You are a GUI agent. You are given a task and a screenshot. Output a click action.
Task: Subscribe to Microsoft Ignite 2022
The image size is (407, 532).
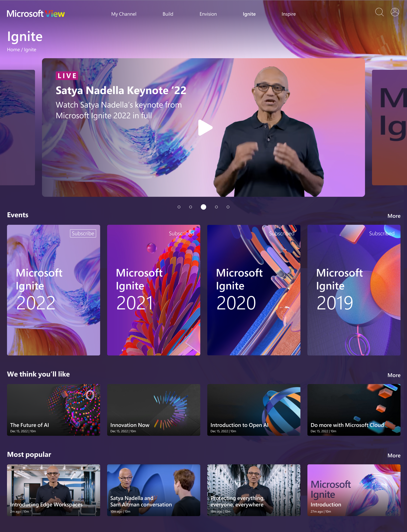(x=83, y=233)
